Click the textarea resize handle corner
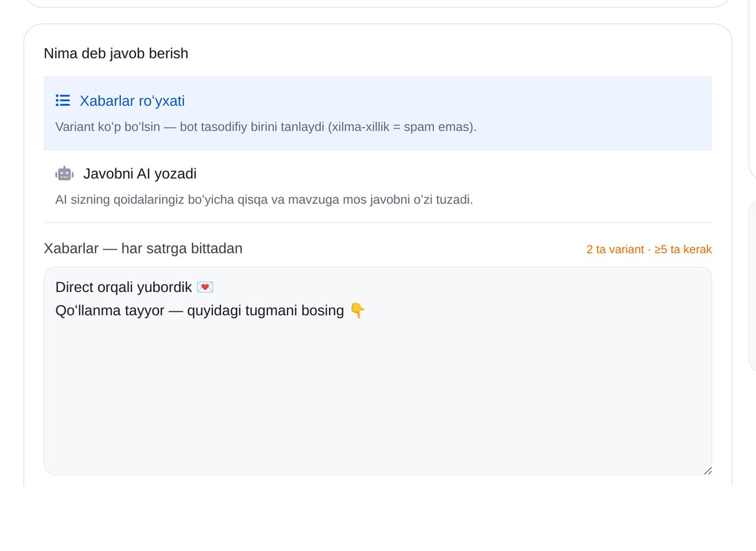This screenshot has height=551, width=756. pos(707,471)
